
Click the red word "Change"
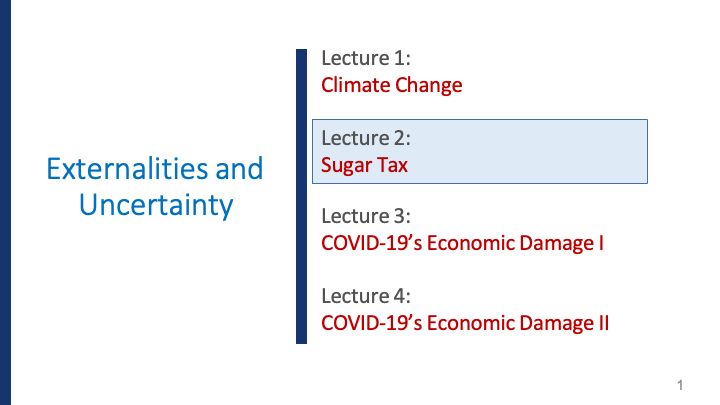click(430, 85)
